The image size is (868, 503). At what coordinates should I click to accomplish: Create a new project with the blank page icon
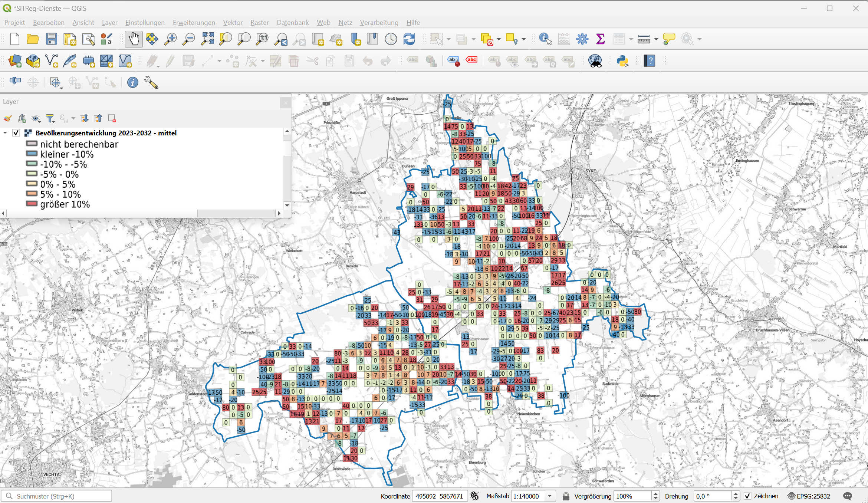(15, 39)
